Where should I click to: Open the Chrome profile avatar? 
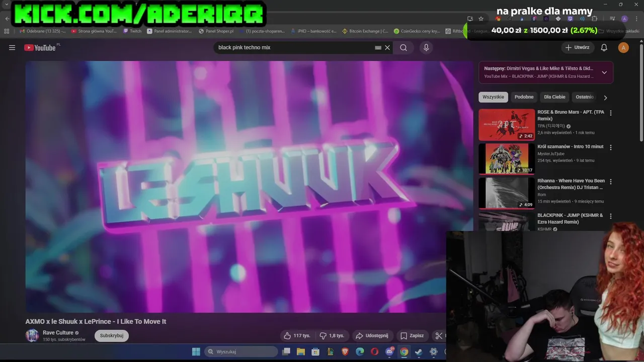coord(624,19)
